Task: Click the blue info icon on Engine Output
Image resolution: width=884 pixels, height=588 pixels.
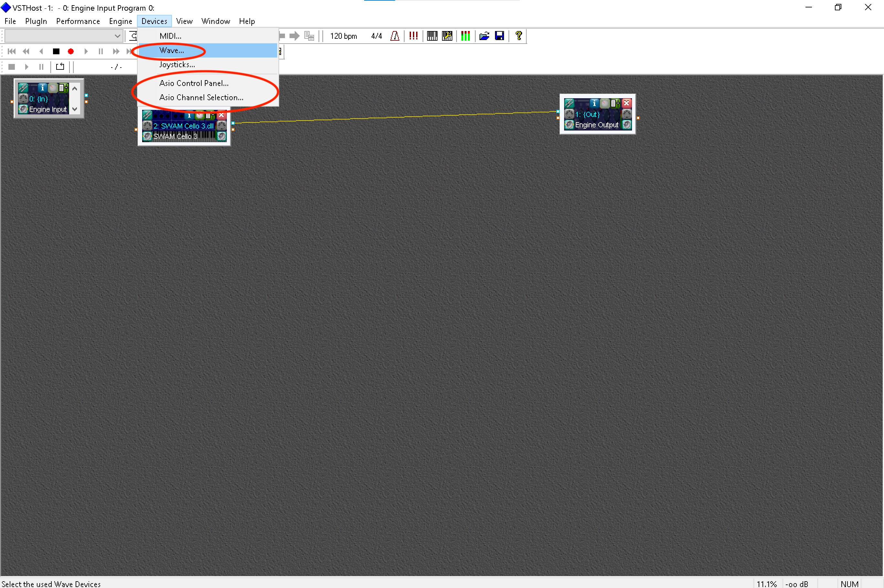Action: 594,103
